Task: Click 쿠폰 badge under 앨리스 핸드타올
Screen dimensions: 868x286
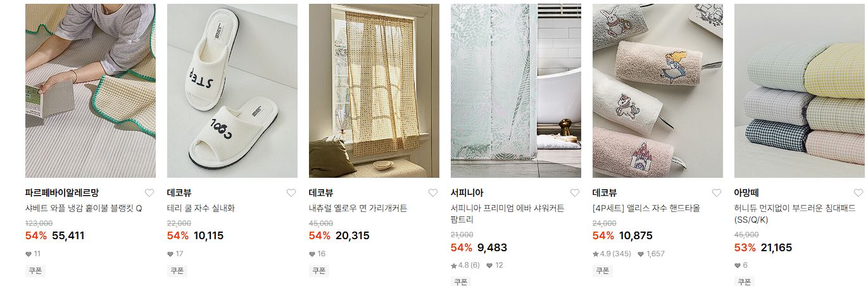Action: click(602, 271)
